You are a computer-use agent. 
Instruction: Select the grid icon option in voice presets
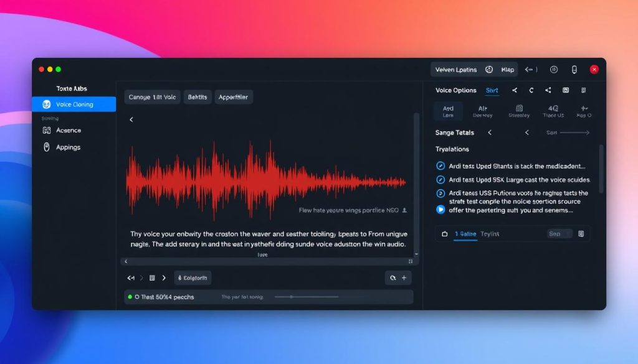(x=519, y=111)
